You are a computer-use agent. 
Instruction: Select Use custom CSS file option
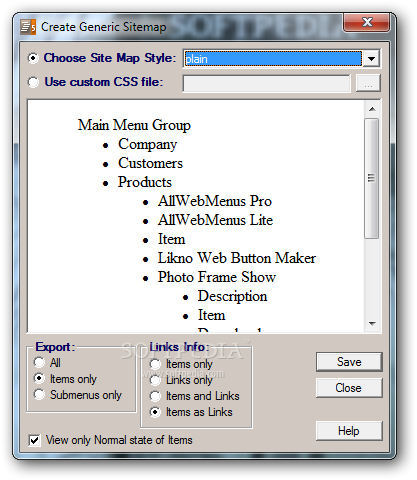pyautogui.click(x=33, y=82)
